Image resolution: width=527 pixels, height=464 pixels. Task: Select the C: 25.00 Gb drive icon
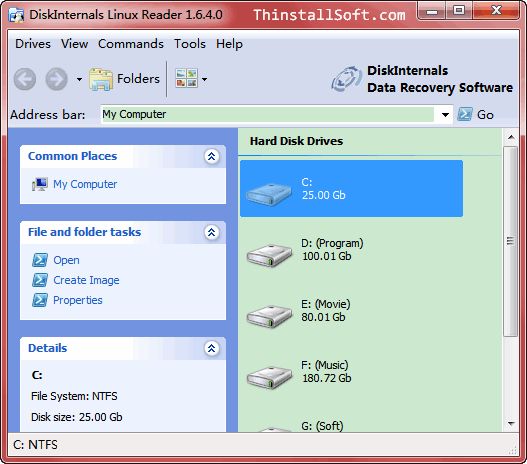269,193
